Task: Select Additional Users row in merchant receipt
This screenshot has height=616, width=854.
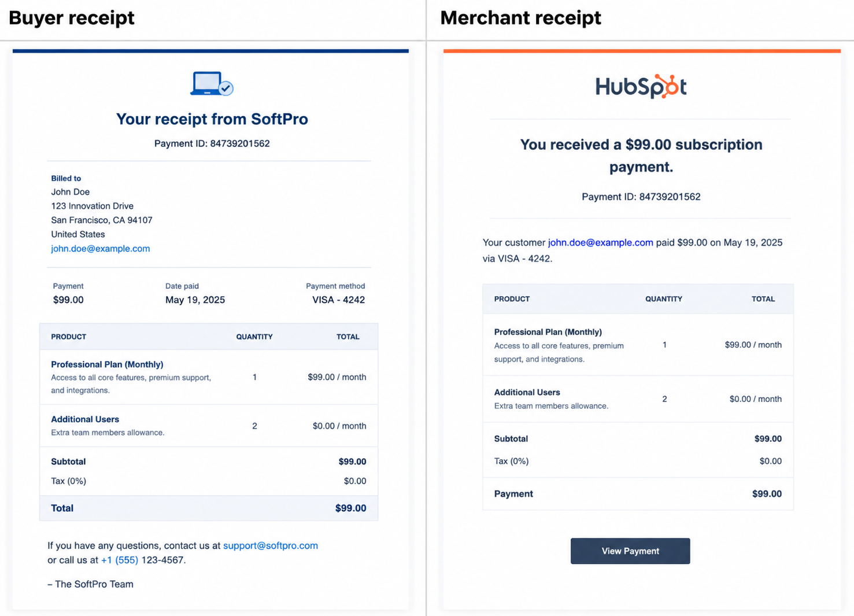Action: click(638, 399)
